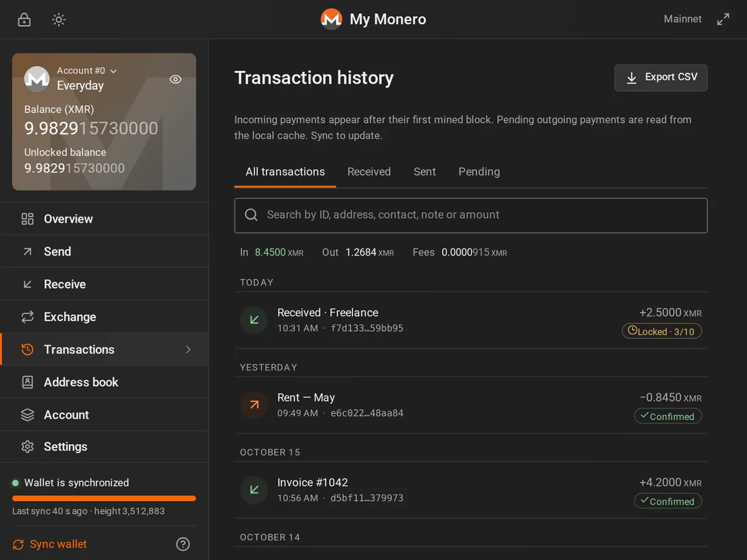This screenshot has height=560, width=747.
Task: Click transaction ID e6c022…48aa84
Action: tap(367, 413)
